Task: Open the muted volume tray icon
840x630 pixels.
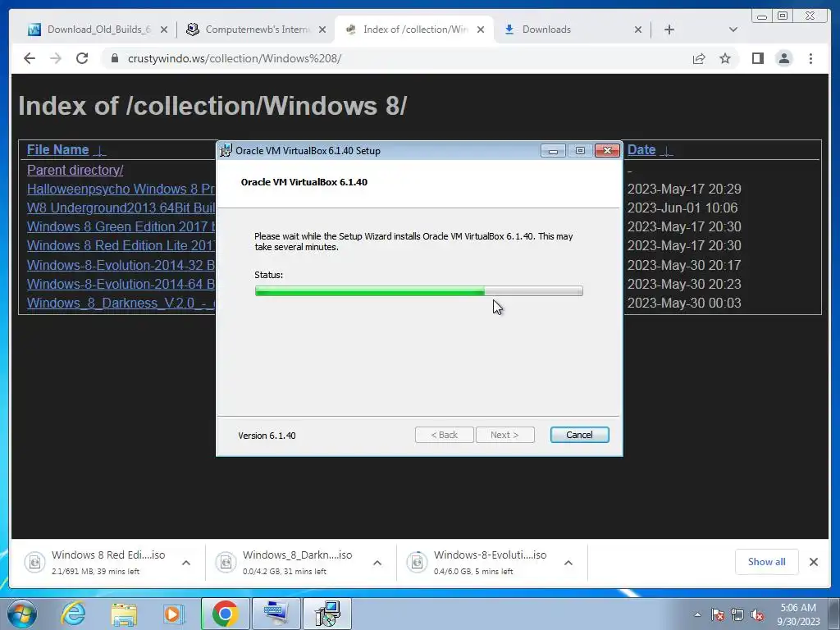Action: pos(757,614)
